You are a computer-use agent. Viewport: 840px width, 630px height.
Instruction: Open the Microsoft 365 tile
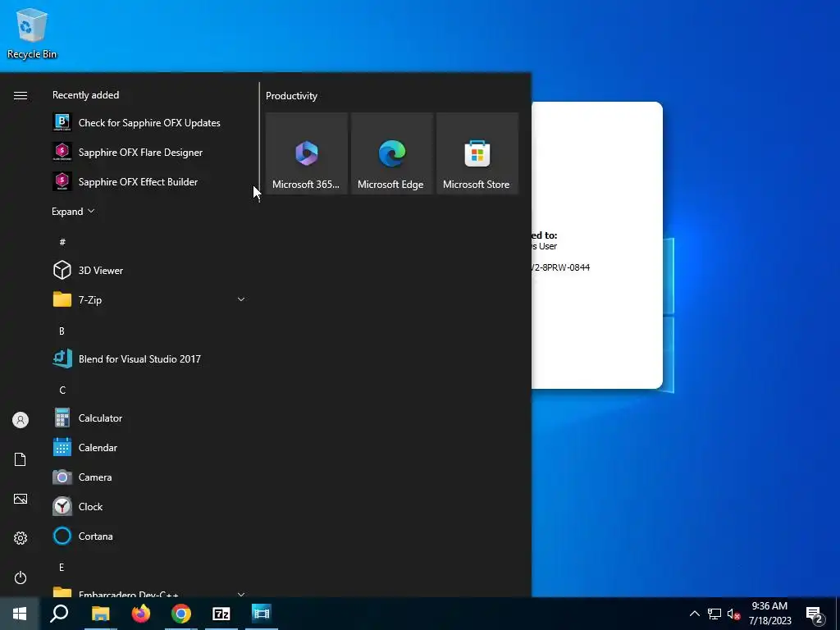pyautogui.click(x=307, y=153)
